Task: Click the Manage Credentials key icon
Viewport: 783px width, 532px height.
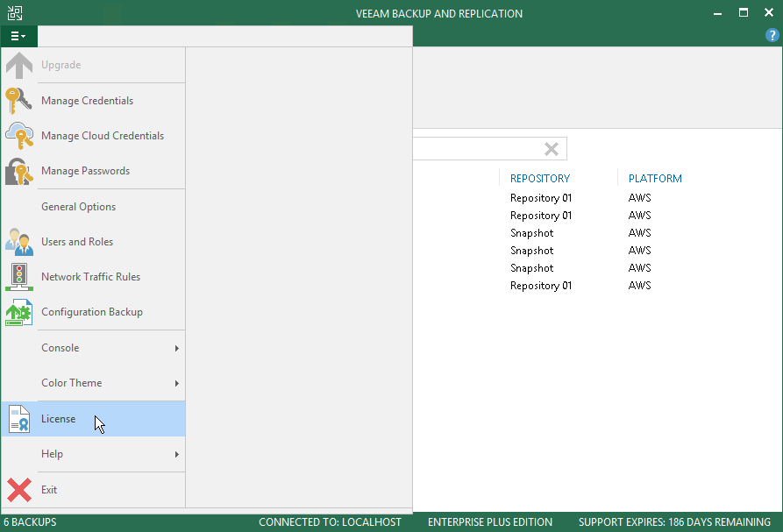Action: click(19, 101)
